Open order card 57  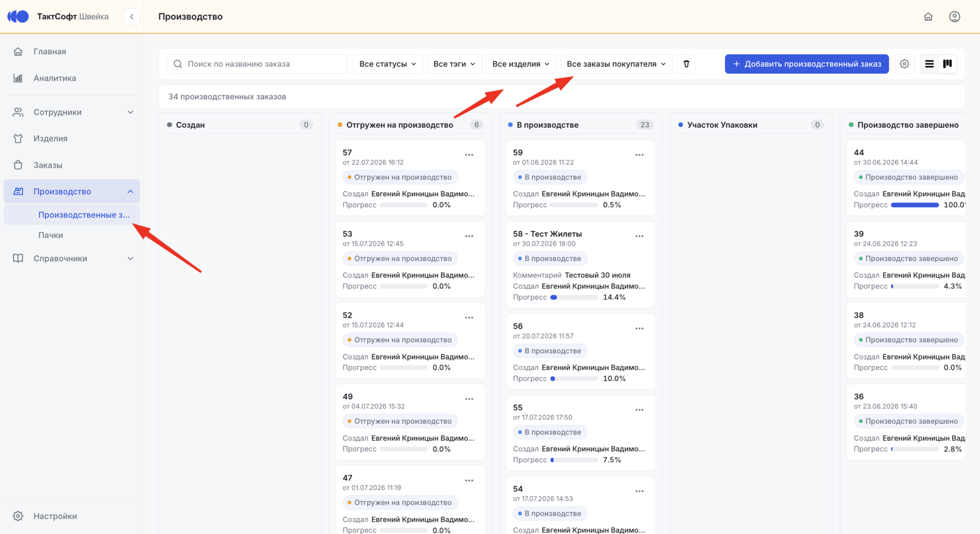click(x=410, y=178)
